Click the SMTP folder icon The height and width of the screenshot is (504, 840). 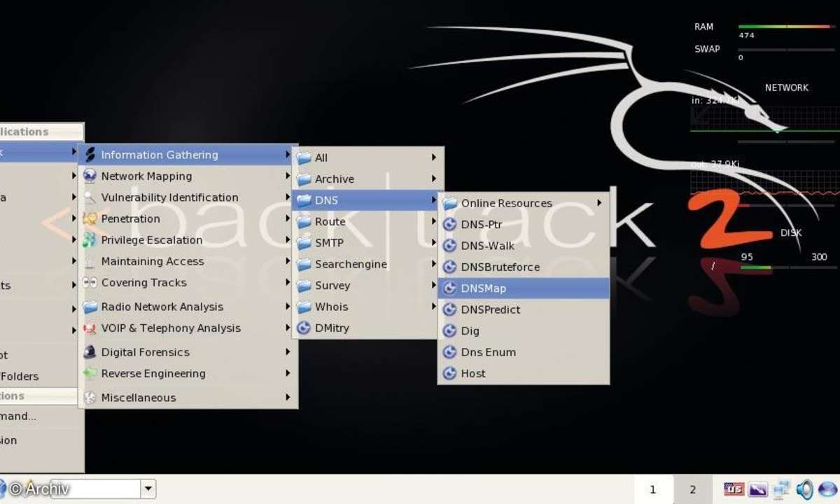[x=304, y=244]
